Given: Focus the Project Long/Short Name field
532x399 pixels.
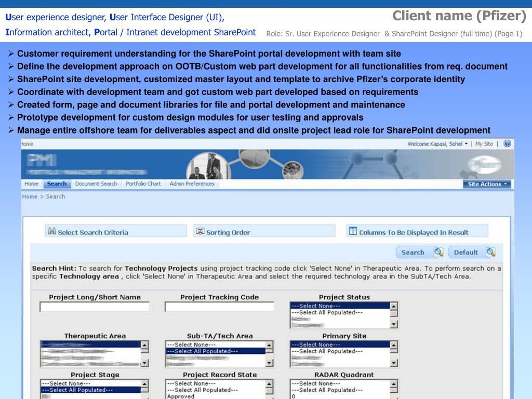Looking at the screenshot, I should (95, 307).
